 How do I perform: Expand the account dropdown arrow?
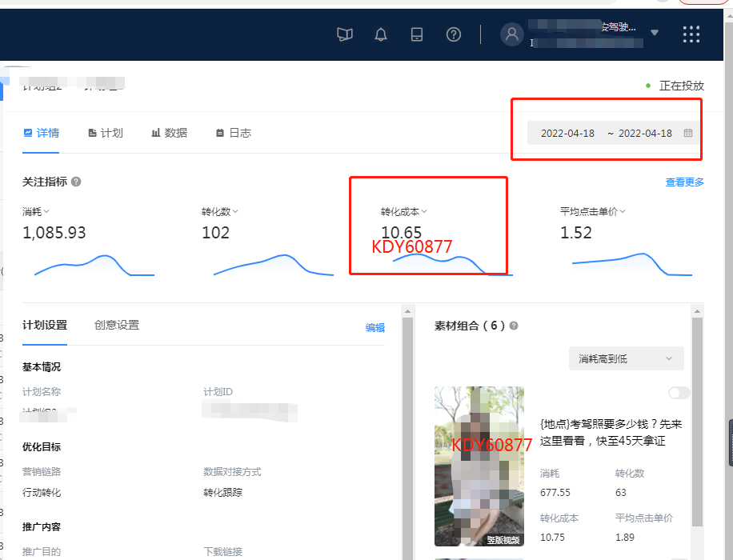pos(655,33)
